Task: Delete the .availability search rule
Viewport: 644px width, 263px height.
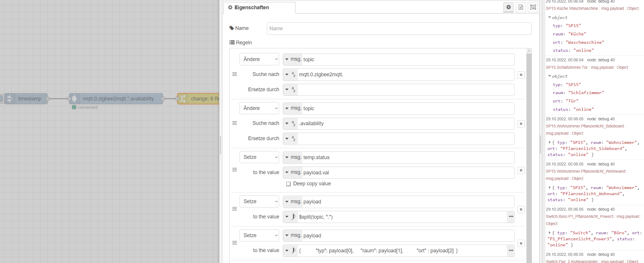Action: [521, 124]
